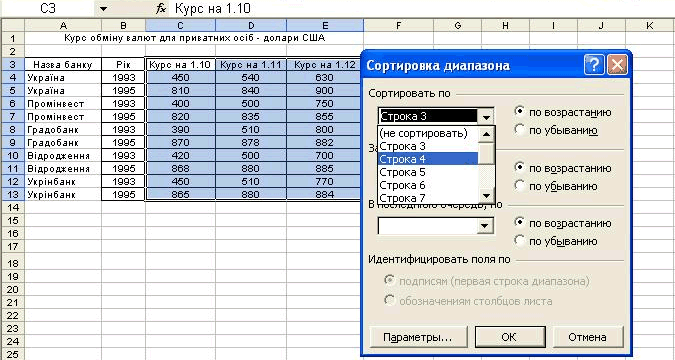Viewport: 675px width, 360px height.
Task: Select column E header
Action: (x=325, y=25)
